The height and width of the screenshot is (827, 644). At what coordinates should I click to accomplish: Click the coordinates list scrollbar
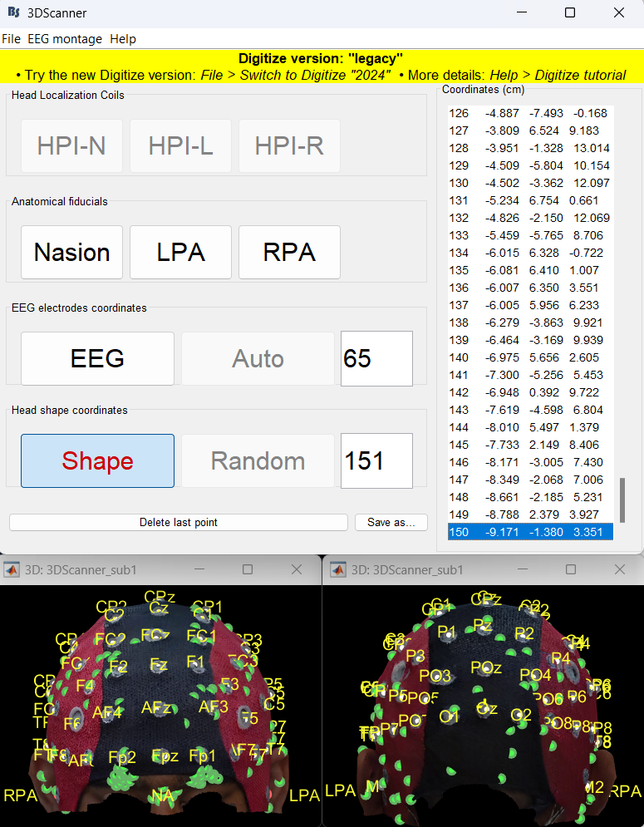coord(622,500)
